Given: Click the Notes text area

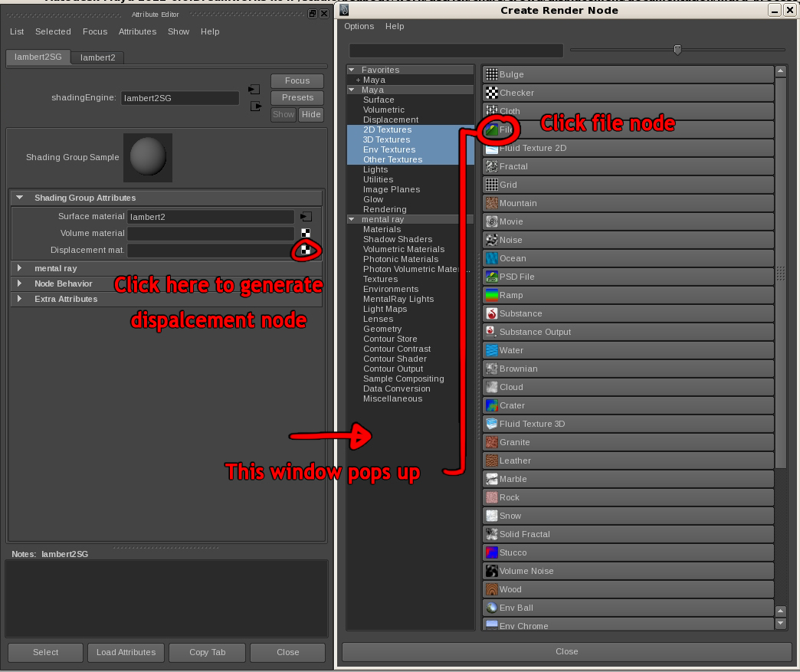Looking at the screenshot, I should [166, 598].
